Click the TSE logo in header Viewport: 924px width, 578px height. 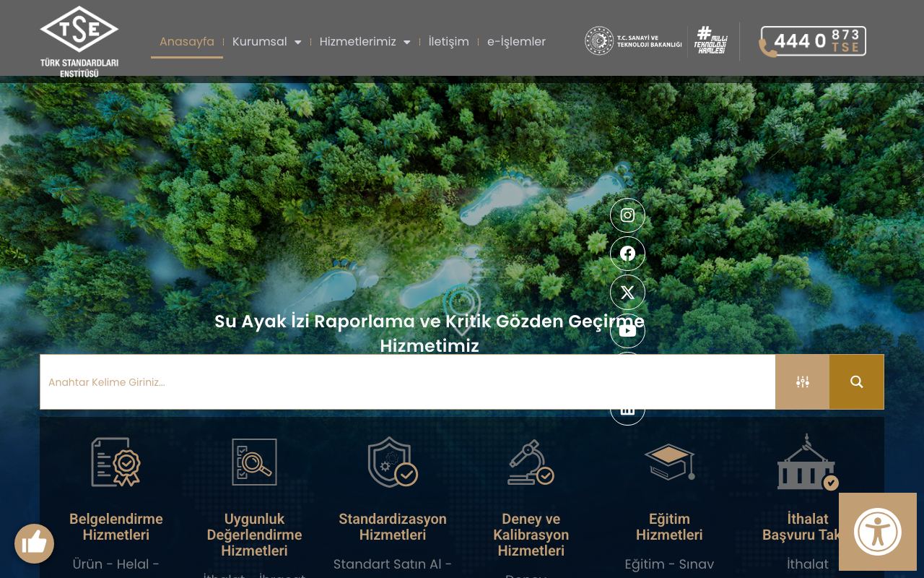(x=79, y=42)
